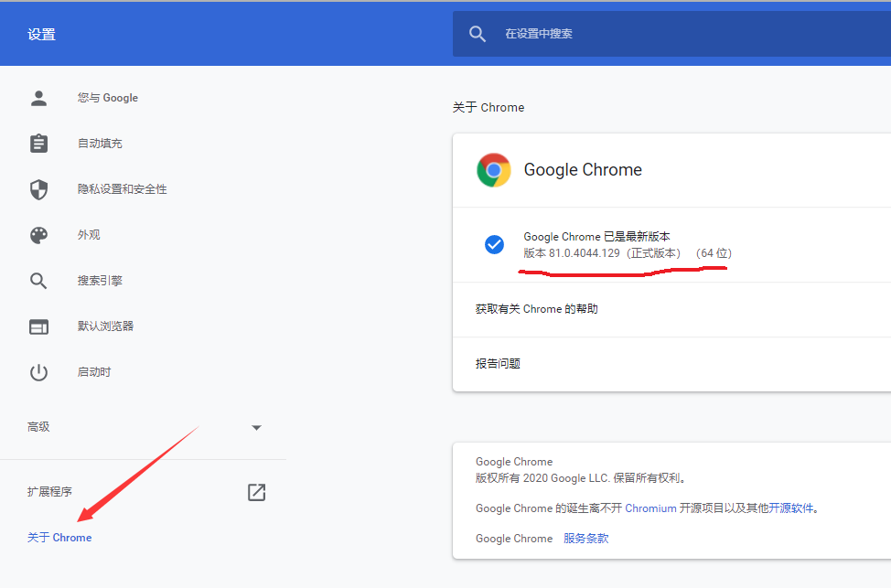Click the Google Chrome logo

(x=494, y=170)
